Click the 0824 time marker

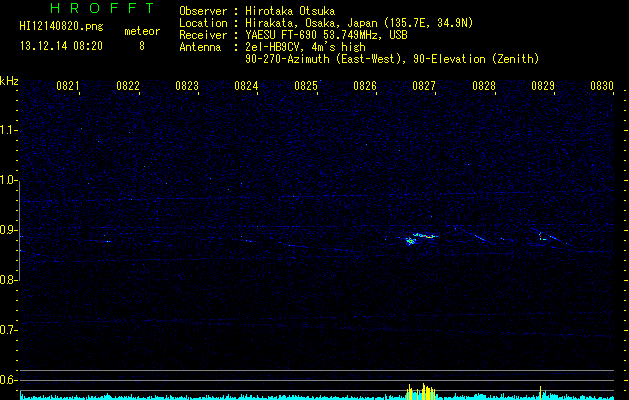pos(246,86)
